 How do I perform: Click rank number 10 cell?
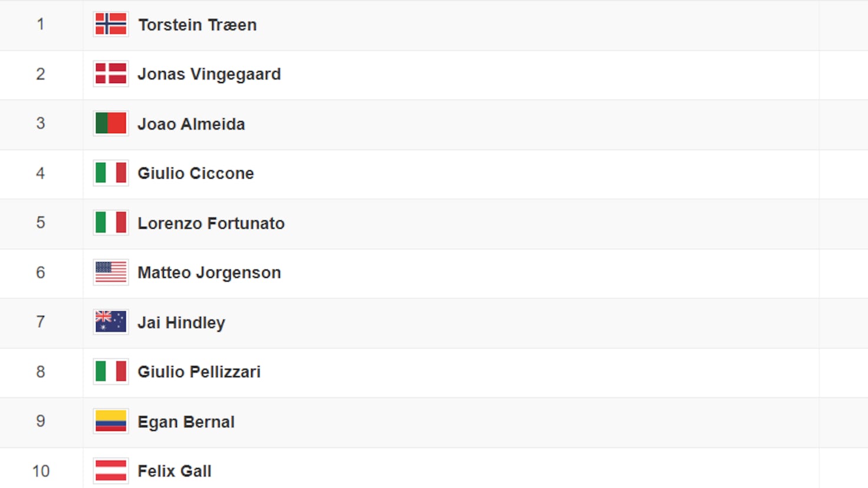(41, 471)
